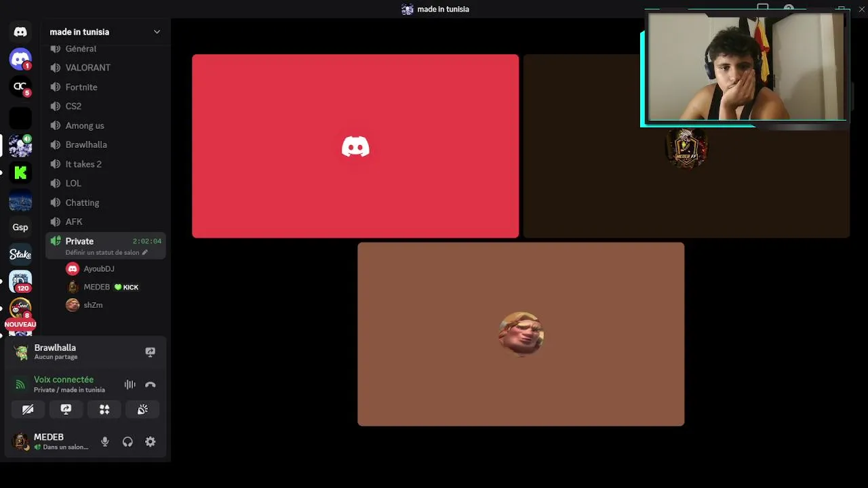Open server icon with badge 1

coord(20,59)
